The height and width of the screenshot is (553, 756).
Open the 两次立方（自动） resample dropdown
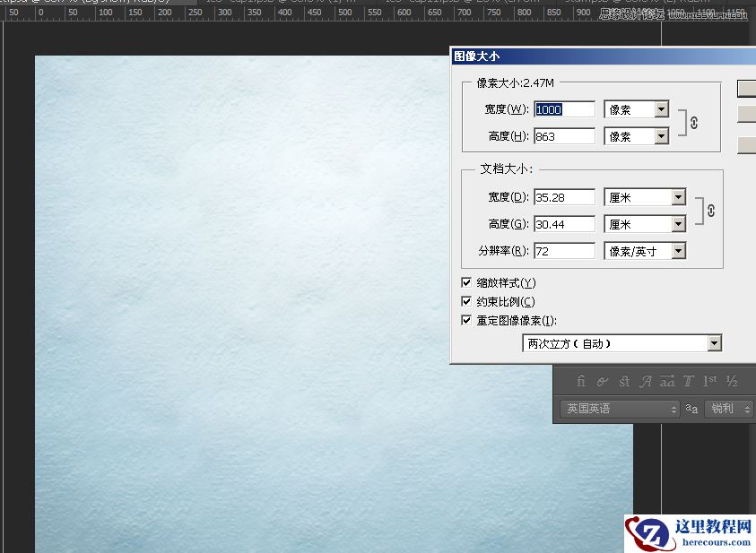(715, 342)
